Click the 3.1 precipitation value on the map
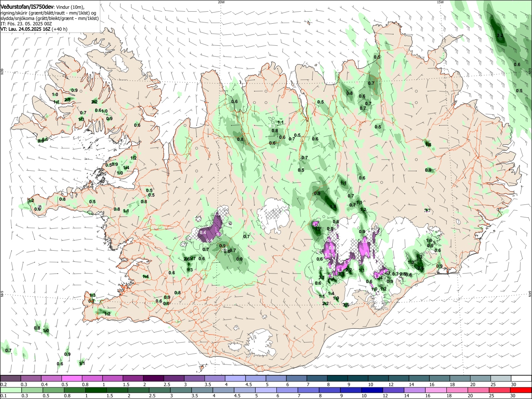This screenshot has height=399, width=532. click(321, 277)
